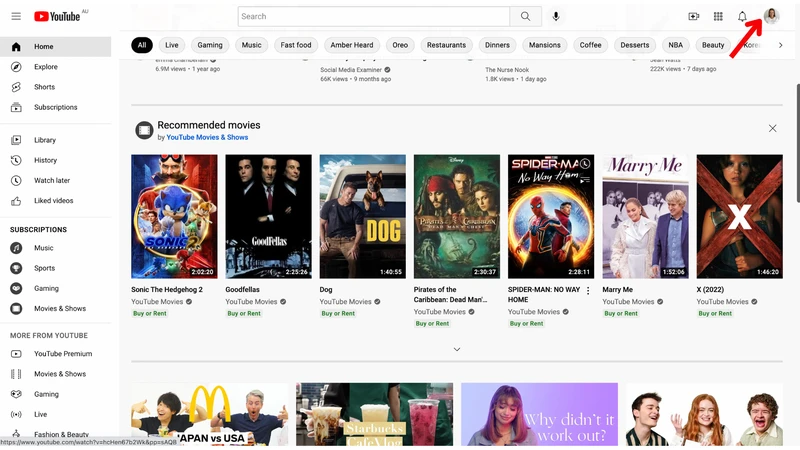Go to Home in sidebar

(x=56, y=46)
